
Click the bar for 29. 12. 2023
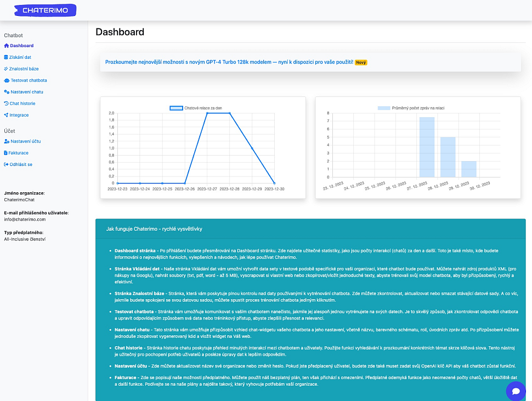click(x=469, y=169)
